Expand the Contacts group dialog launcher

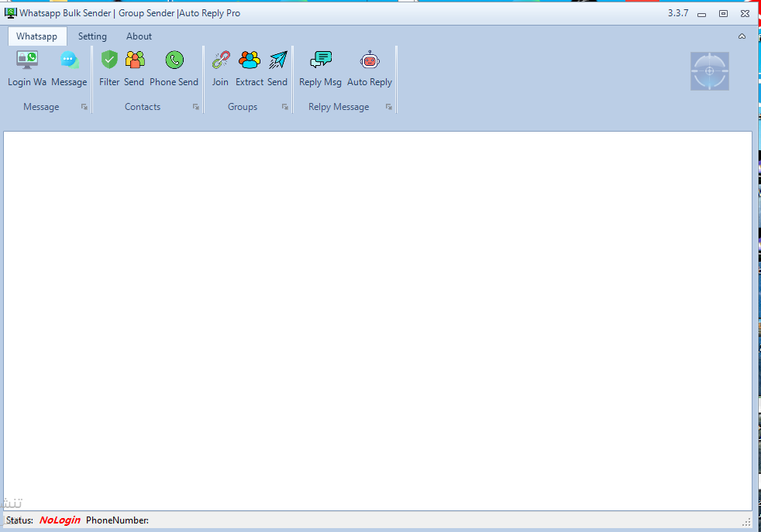(196, 107)
